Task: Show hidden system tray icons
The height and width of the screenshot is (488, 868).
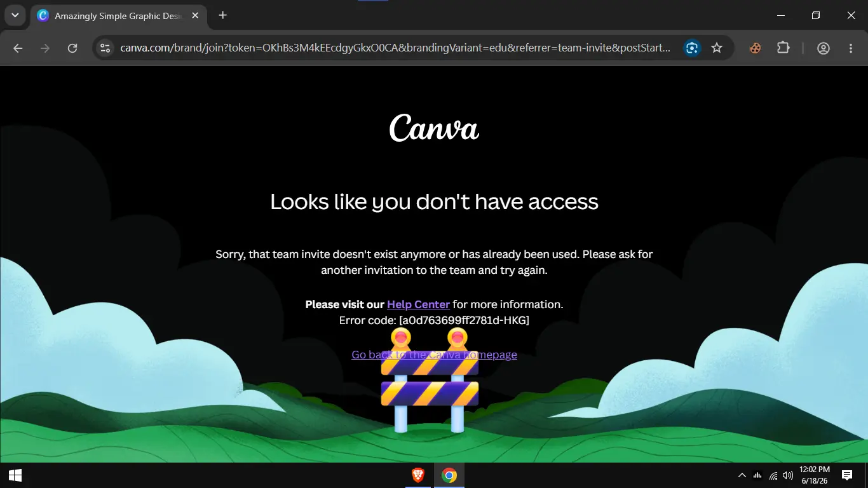Action: [x=742, y=475]
